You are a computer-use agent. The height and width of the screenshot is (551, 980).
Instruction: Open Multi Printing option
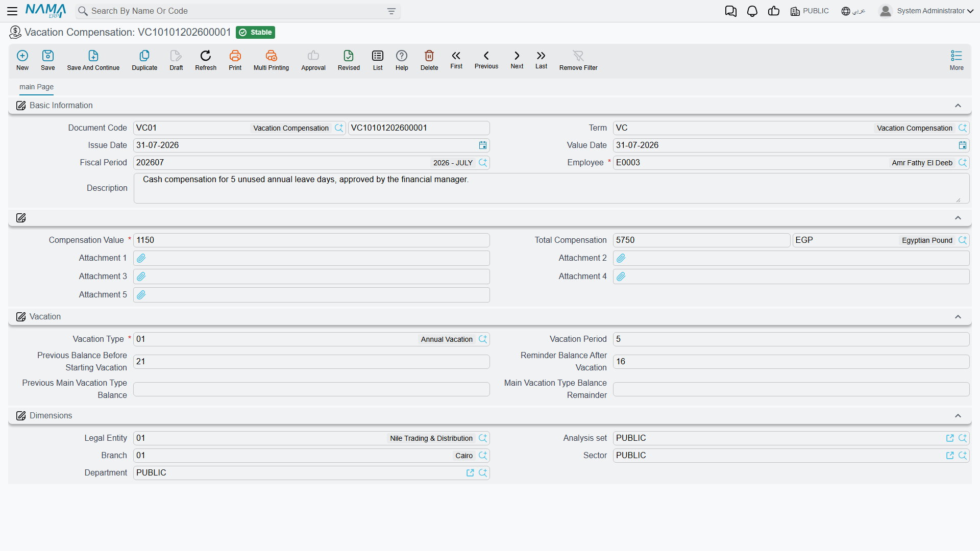click(x=271, y=60)
